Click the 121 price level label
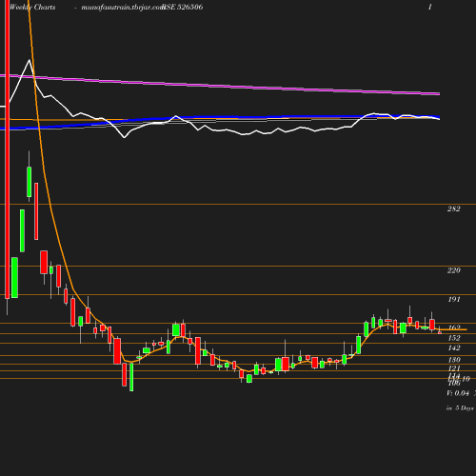This screenshot has height=476, width=476. pos(454,368)
